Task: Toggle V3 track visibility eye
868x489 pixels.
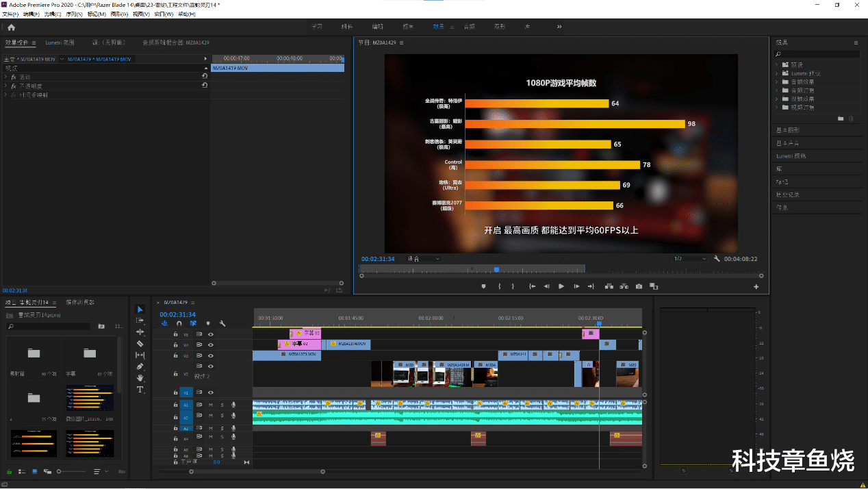Action: point(211,356)
